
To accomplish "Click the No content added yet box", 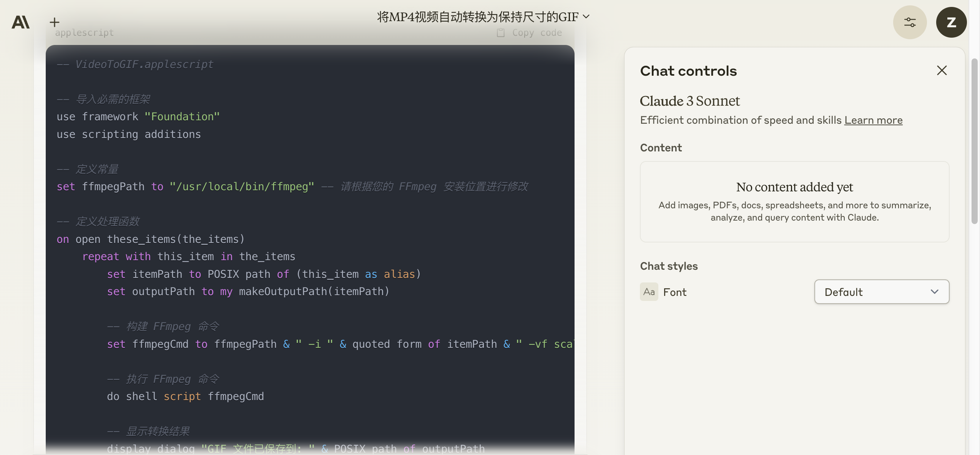I will click(x=794, y=201).
